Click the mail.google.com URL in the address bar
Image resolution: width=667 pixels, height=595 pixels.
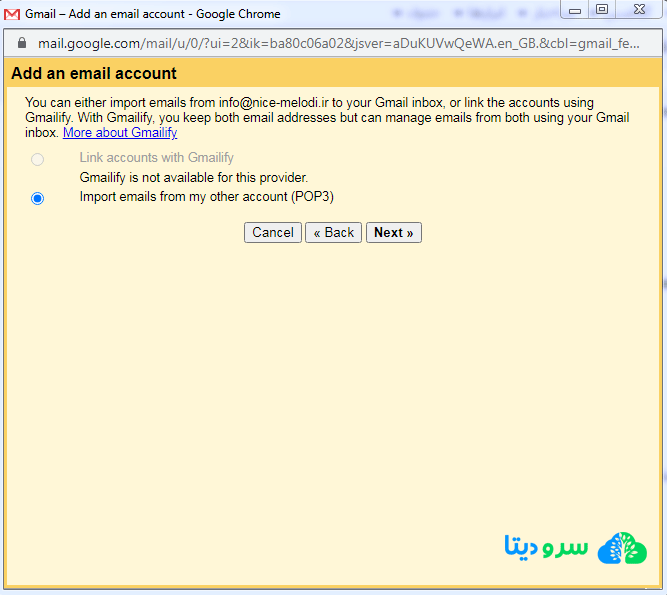(340, 44)
